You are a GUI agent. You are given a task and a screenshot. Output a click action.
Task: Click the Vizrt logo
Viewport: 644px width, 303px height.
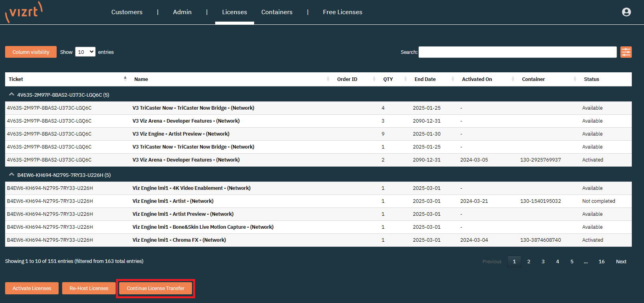[24, 12]
